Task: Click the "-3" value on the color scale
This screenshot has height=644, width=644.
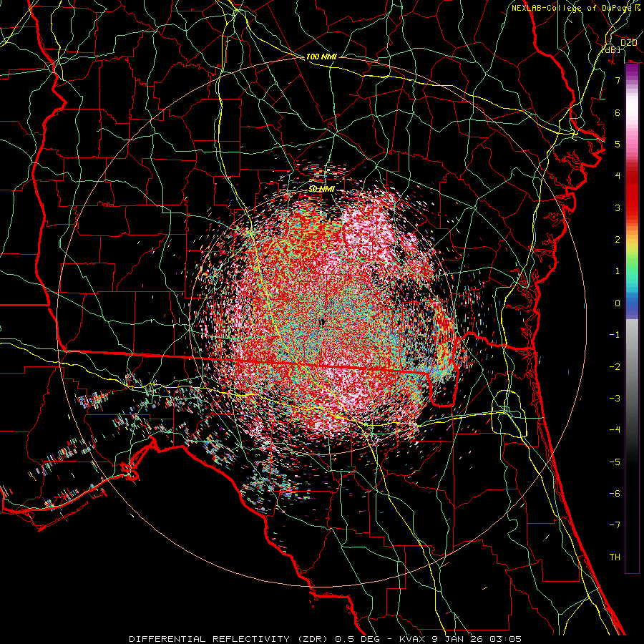Action: click(x=615, y=399)
